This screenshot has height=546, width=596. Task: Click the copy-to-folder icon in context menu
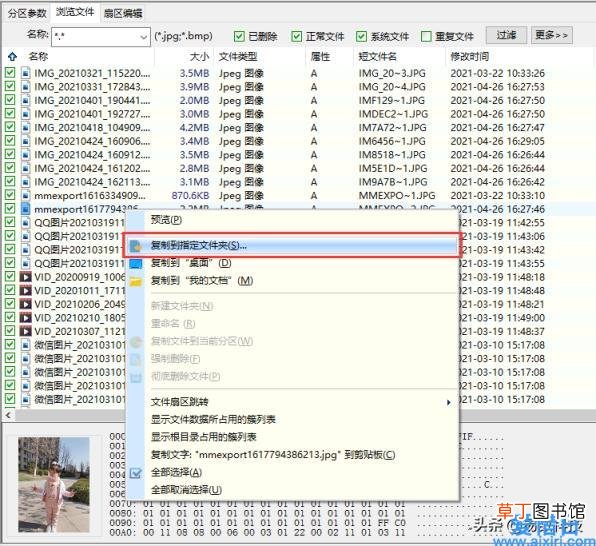[135, 246]
